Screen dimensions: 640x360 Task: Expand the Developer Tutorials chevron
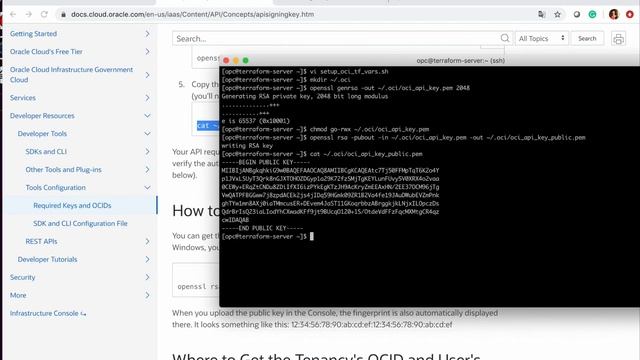[x=147, y=260]
